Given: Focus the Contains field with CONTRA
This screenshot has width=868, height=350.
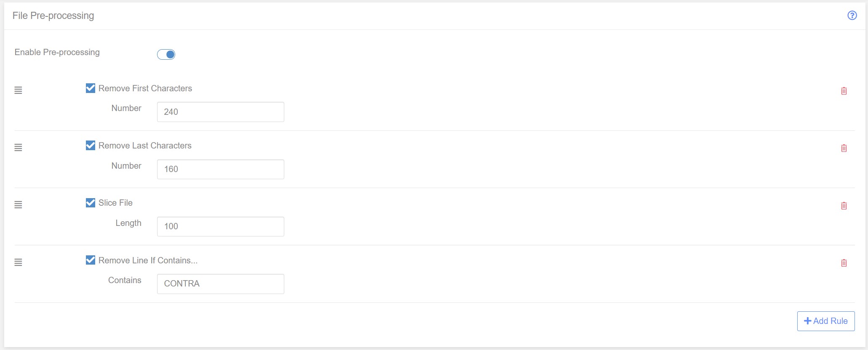Looking at the screenshot, I should (221, 284).
